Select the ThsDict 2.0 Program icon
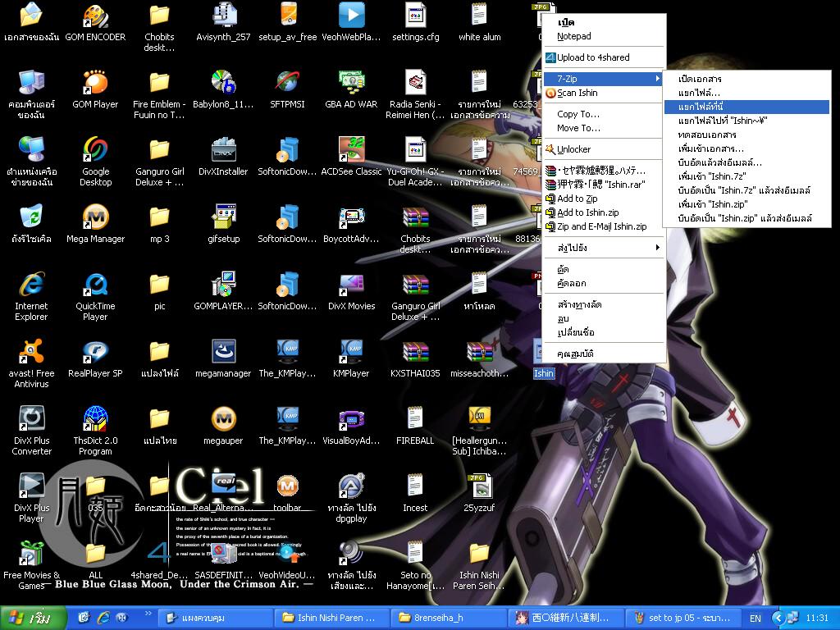 [x=95, y=419]
